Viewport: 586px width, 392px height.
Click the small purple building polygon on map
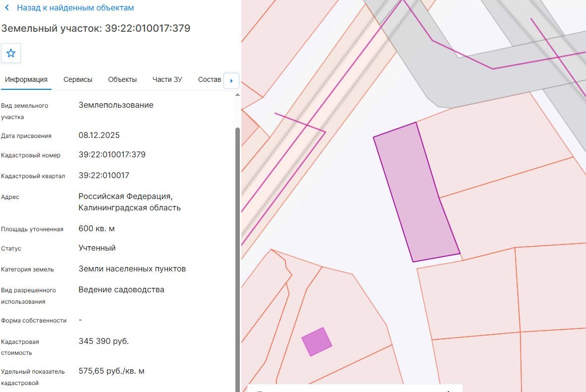316,341
